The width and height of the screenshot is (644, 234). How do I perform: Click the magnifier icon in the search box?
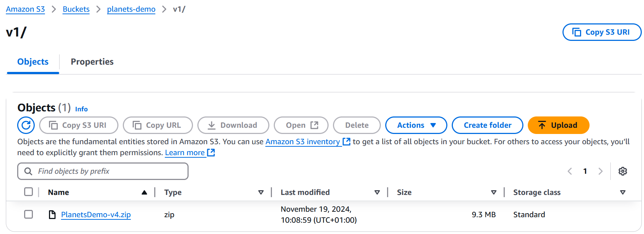point(29,171)
